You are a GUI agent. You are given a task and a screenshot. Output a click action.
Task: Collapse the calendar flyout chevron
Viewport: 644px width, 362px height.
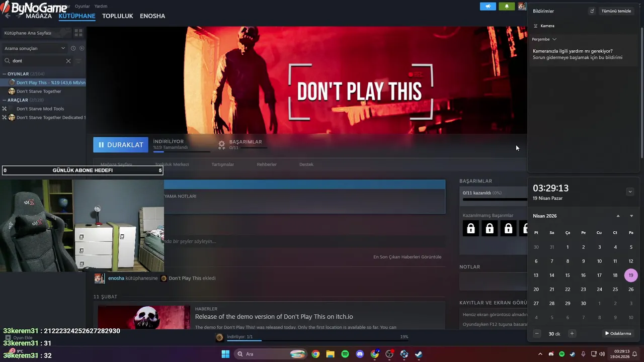(630, 192)
